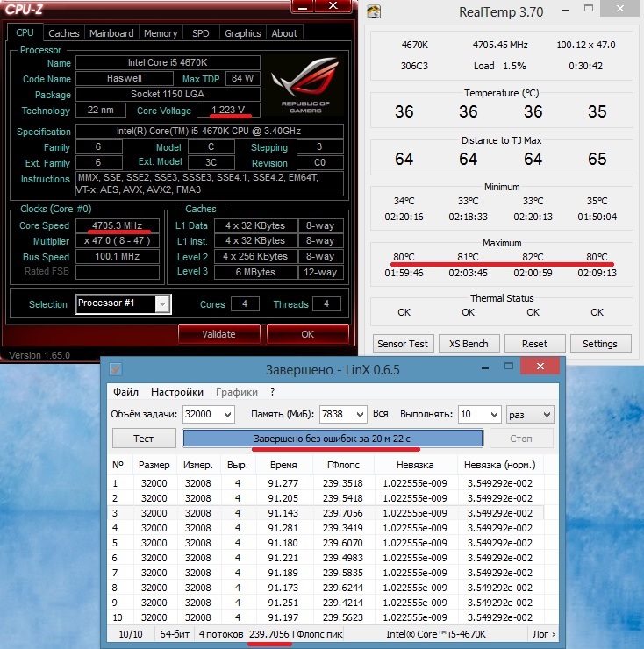Open the Настройки menu in LinX
The width and height of the screenshot is (644, 649).
(x=177, y=391)
